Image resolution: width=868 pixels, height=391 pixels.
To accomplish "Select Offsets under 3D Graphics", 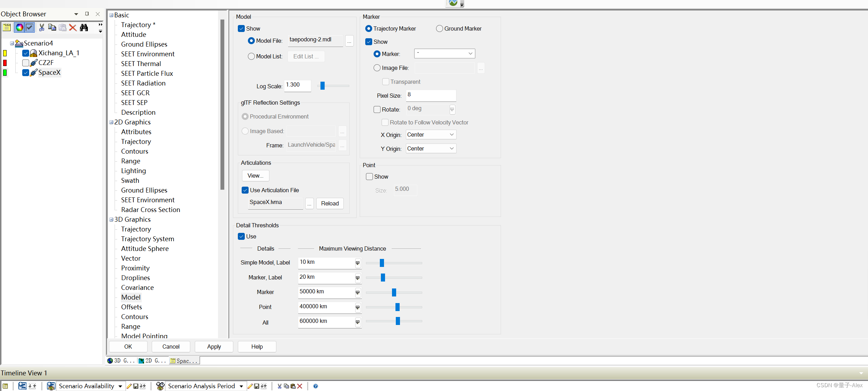I will pyautogui.click(x=131, y=307).
